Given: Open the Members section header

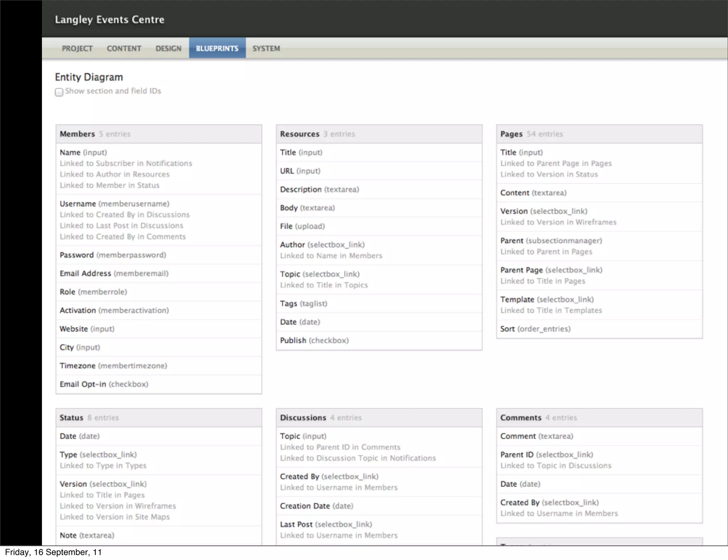Looking at the screenshot, I should [x=77, y=134].
